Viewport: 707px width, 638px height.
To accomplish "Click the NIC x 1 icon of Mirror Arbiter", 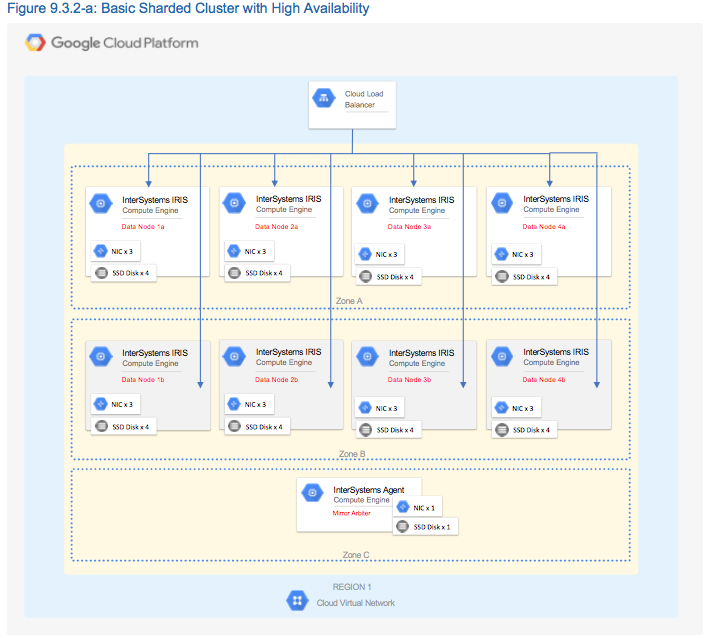I will click(x=402, y=507).
